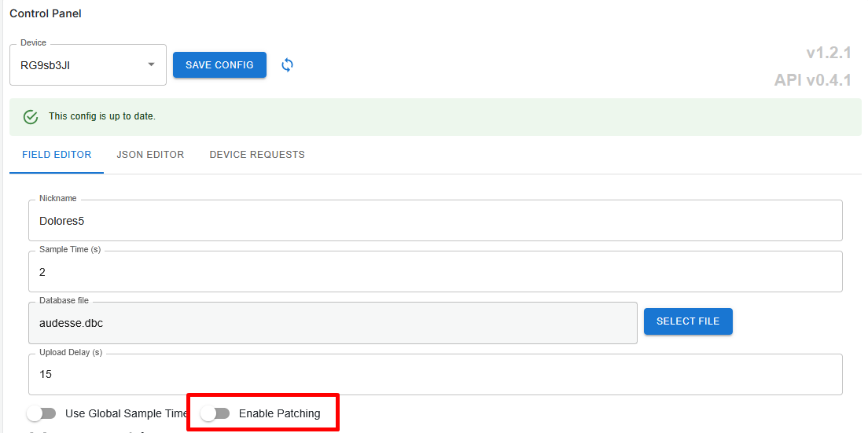Click the Upload Delay (s) input field

pos(436,374)
